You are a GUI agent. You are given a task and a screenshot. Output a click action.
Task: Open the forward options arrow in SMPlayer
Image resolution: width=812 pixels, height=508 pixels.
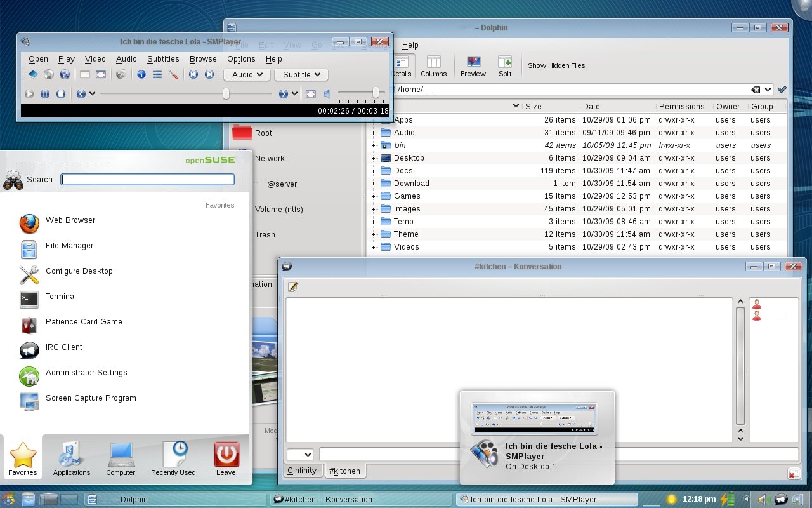coord(295,94)
